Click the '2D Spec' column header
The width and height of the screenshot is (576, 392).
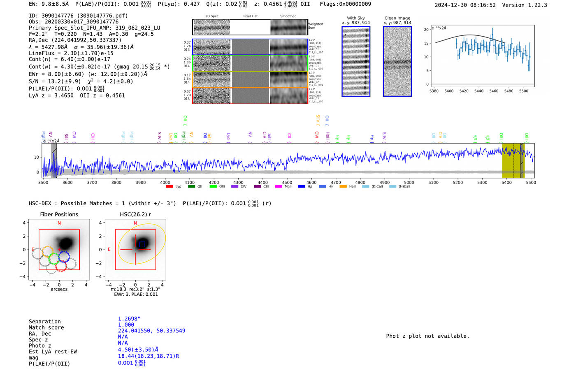(212, 16)
